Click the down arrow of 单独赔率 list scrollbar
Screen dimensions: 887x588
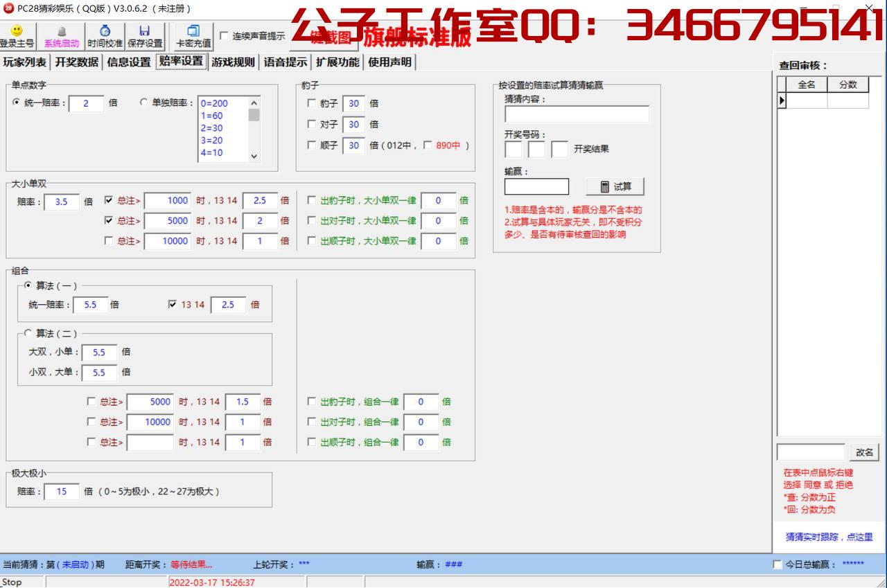tap(254, 157)
